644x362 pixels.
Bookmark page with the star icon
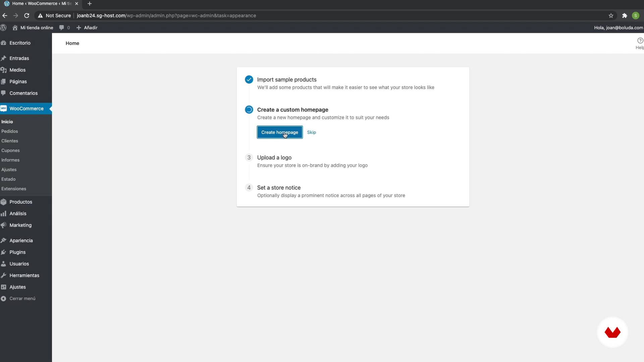point(611,15)
